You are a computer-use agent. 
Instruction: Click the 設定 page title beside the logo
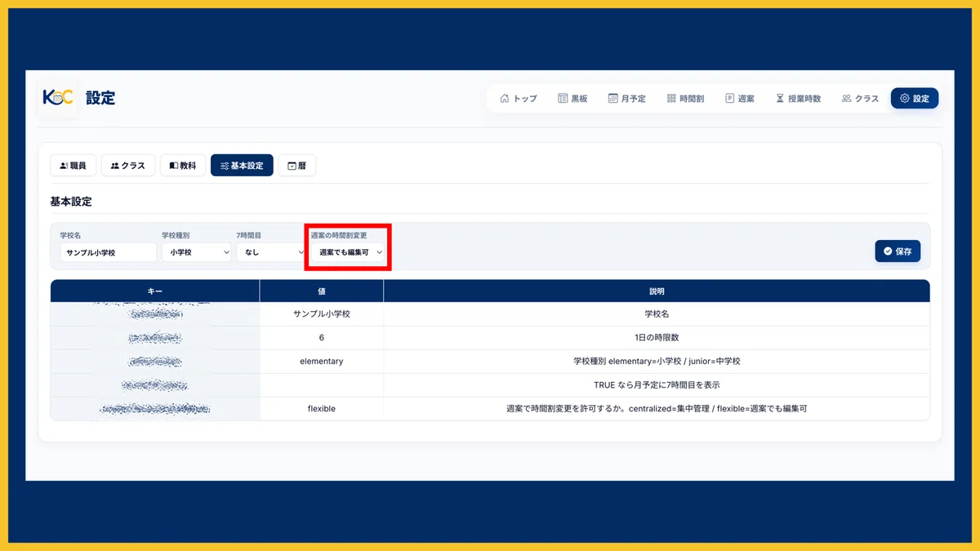click(x=100, y=99)
